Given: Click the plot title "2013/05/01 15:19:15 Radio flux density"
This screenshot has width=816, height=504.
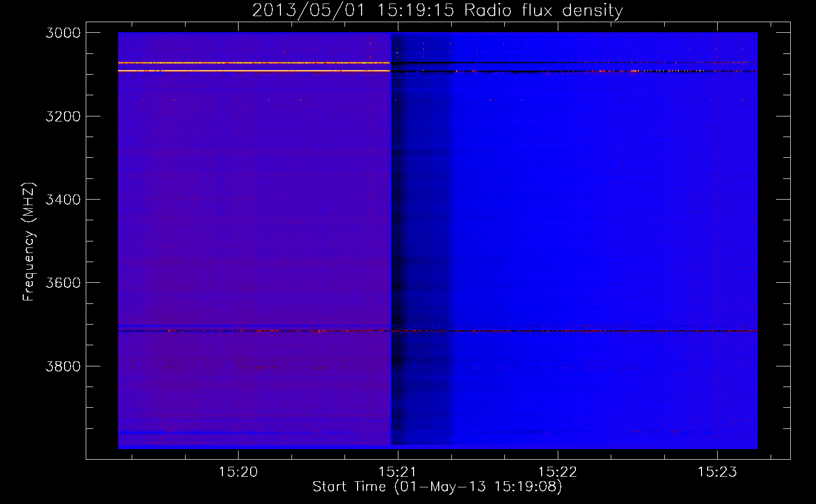Looking at the screenshot, I should [x=438, y=10].
